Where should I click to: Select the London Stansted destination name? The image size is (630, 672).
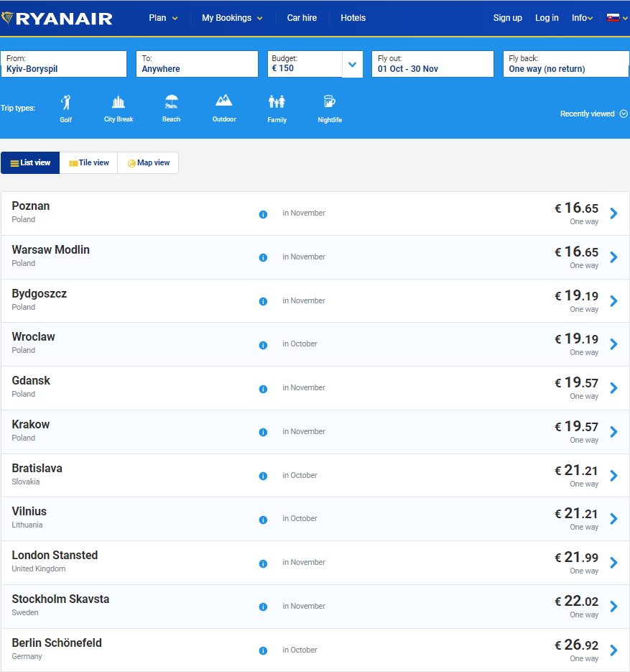55,556
